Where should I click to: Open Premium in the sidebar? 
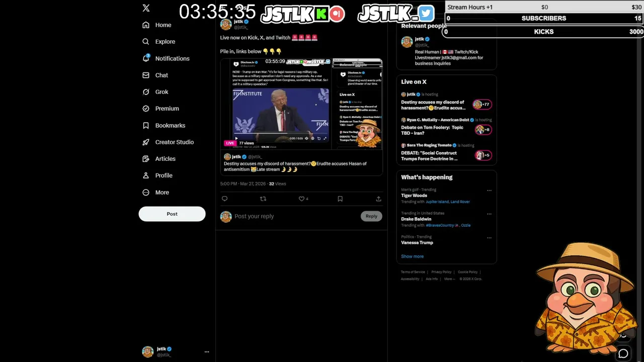coord(161,109)
